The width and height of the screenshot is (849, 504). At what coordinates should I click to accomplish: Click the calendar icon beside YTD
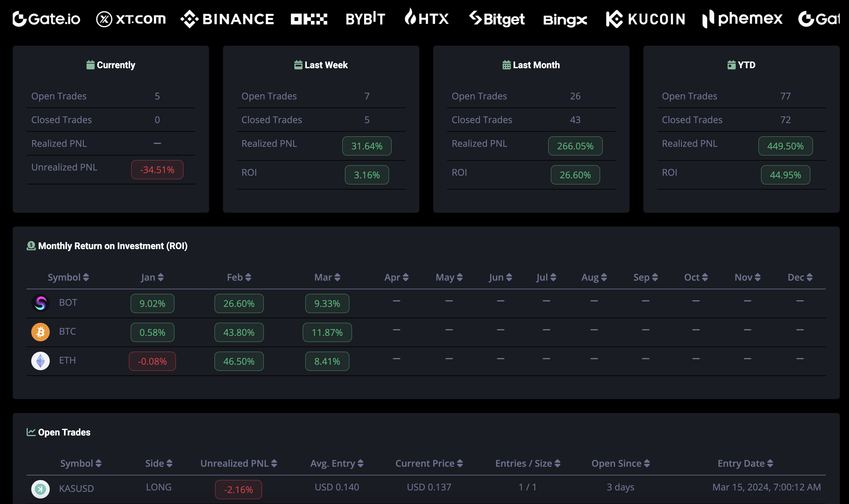[731, 64]
